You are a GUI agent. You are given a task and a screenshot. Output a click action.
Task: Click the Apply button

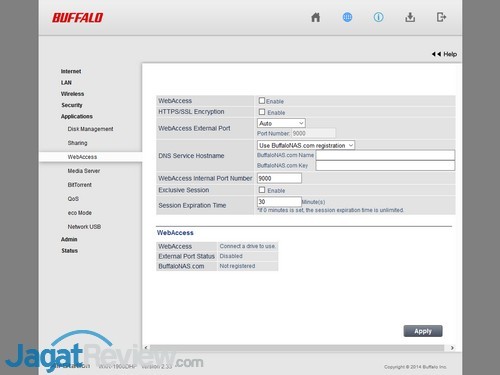[x=423, y=331]
